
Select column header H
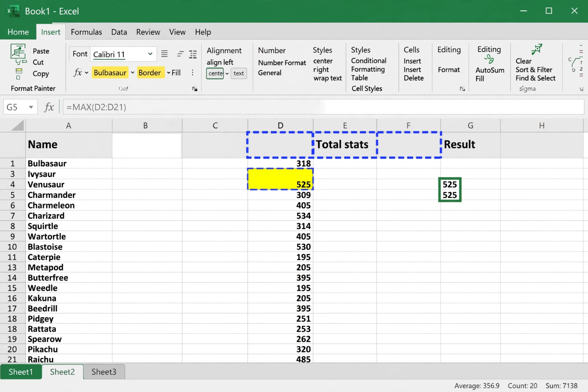(541, 126)
